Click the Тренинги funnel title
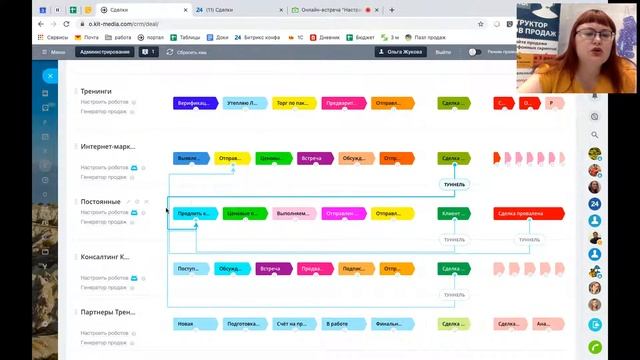 click(96, 91)
